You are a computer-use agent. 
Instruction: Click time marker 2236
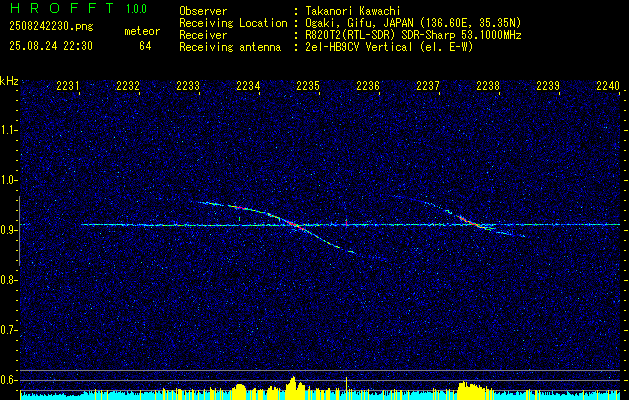pyautogui.click(x=368, y=86)
